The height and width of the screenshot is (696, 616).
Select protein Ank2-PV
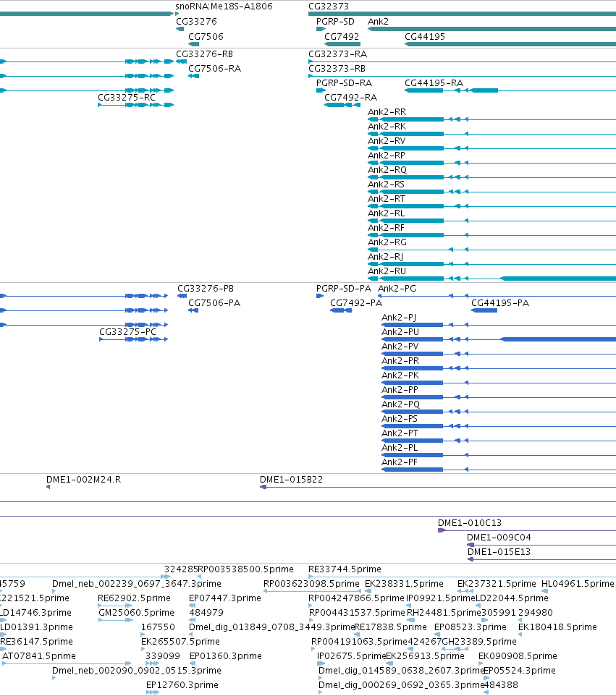[400, 347]
